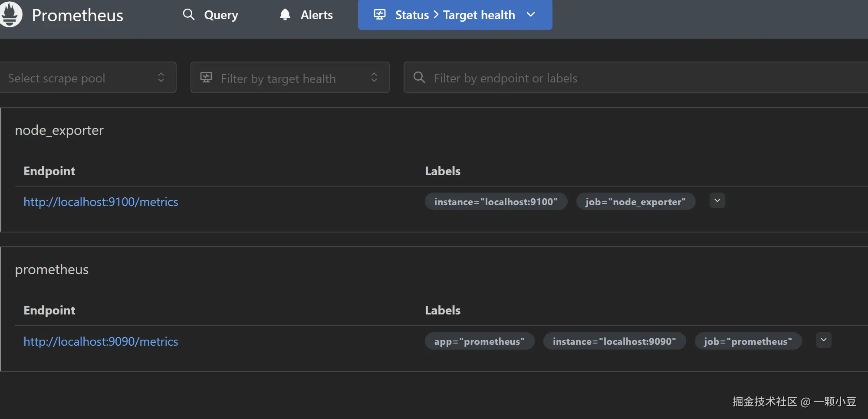Click the Prometheus title text
868x419 pixels.
77,16
